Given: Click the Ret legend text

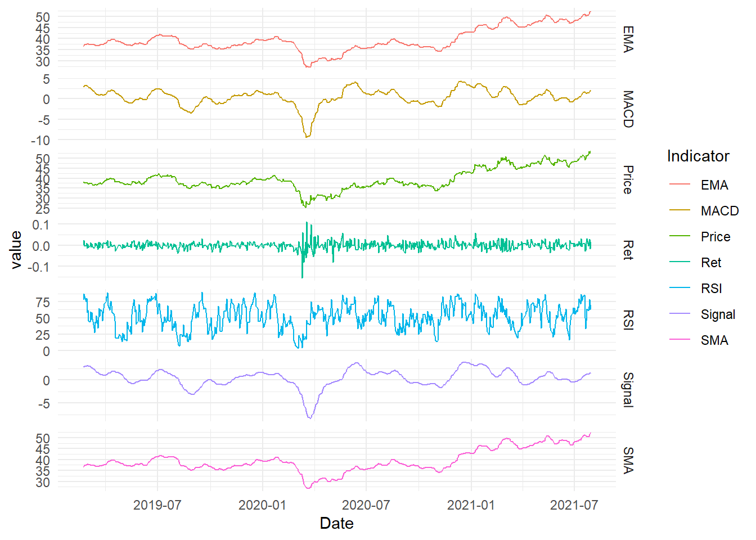Looking at the screenshot, I should 711,263.
